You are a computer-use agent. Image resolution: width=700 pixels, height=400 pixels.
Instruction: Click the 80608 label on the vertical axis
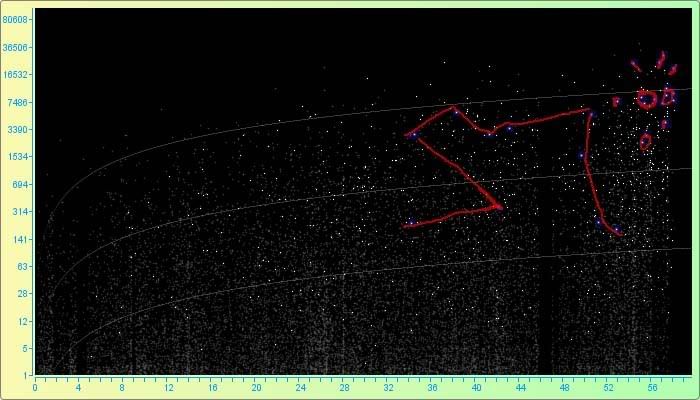(15, 20)
